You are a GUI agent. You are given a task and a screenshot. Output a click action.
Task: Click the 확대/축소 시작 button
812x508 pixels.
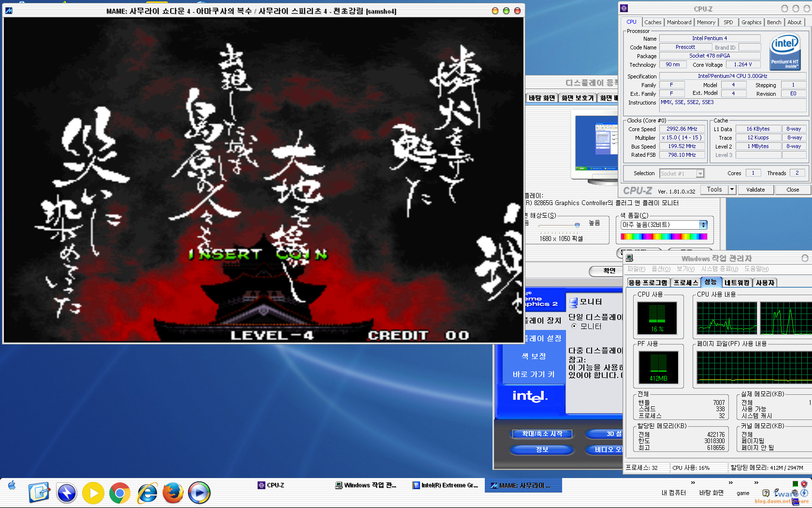pyautogui.click(x=542, y=434)
